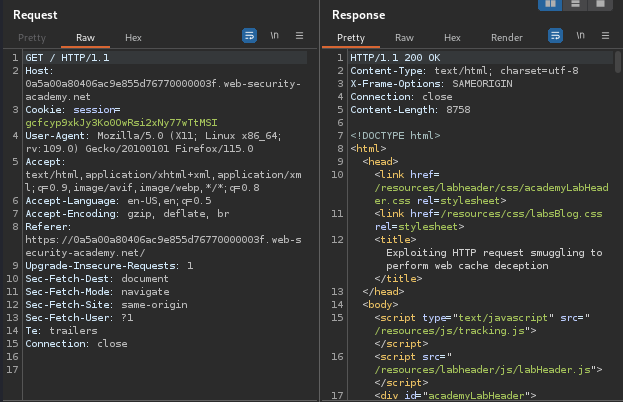Click the Response panel heading
623x402 pixels.
coord(358,15)
